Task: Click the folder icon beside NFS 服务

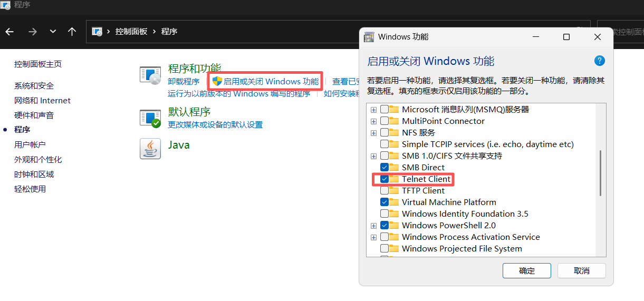Action: pos(394,133)
